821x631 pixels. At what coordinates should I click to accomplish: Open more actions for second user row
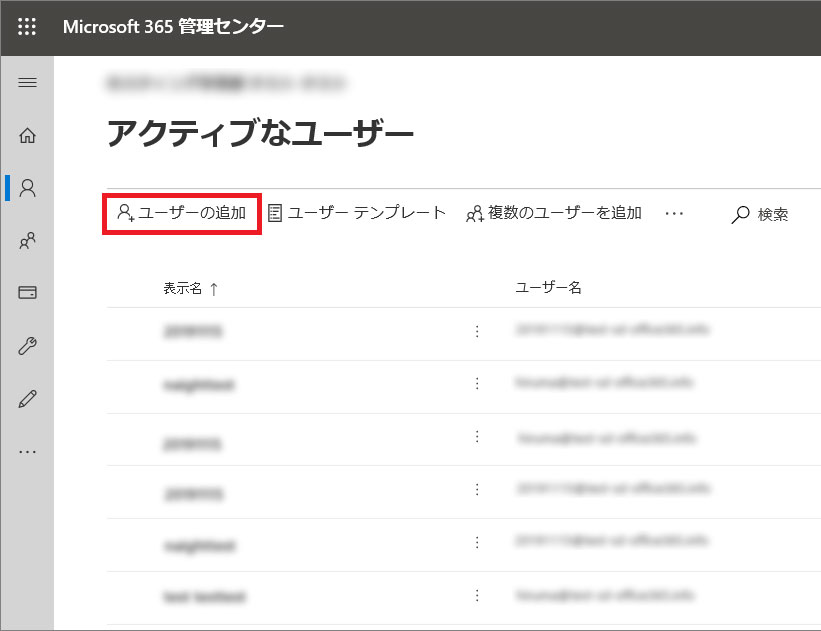pyautogui.click(x=477, y=383)
